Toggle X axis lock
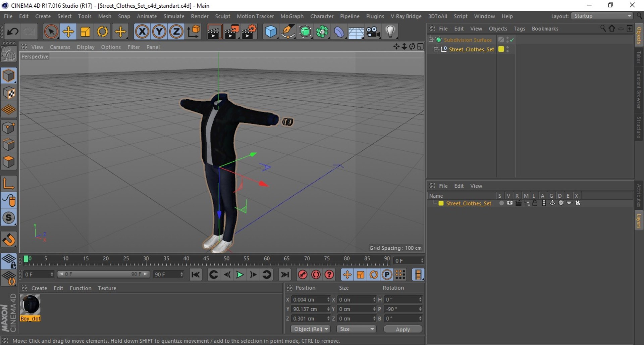Image resolution: width=644 pixels, height=345 pixels. tap(142, 32)
